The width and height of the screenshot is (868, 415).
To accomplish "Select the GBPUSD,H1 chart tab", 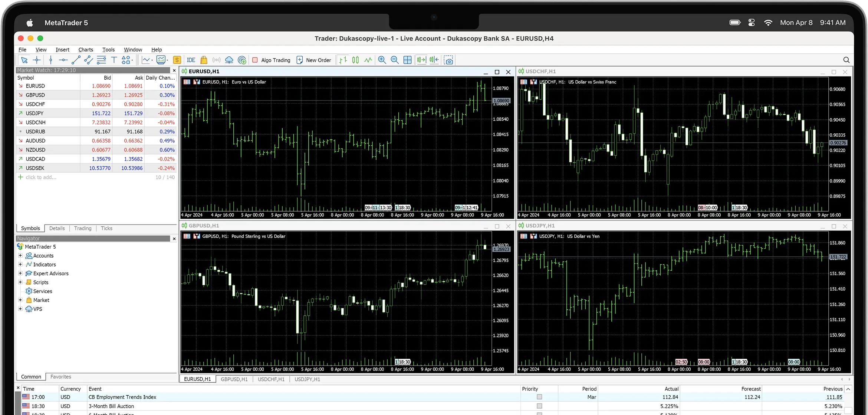I will click(x=234, y=379).
